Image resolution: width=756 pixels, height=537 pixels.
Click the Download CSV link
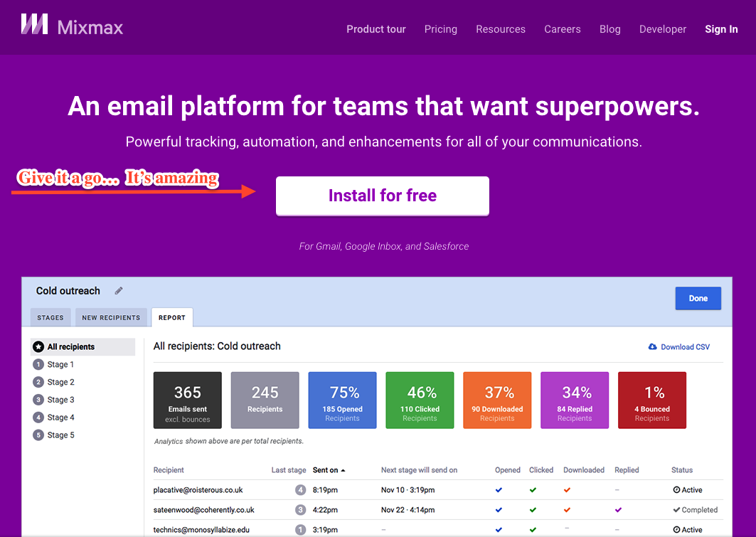[x=679, y=346]
